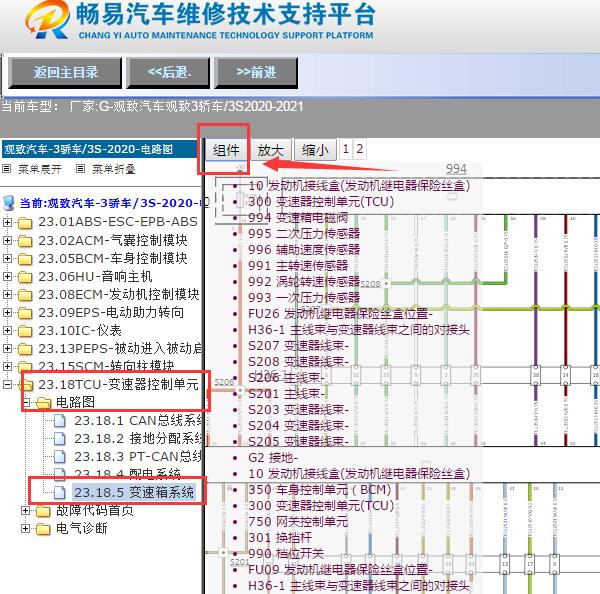Click page icon of 23.18.2 接地分配系统
Screen dimensions: 600x594
pos(59,438)
